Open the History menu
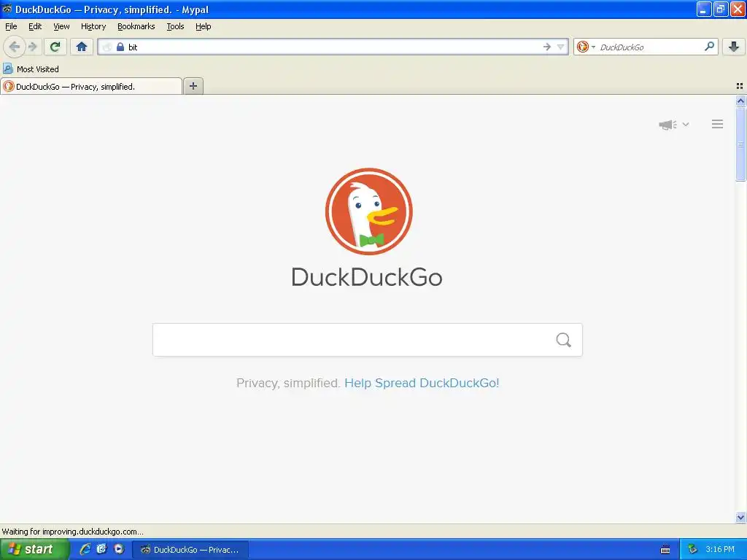Image resolution: width=747 pixels, height=560 pixels. click(x=93, y=26)
